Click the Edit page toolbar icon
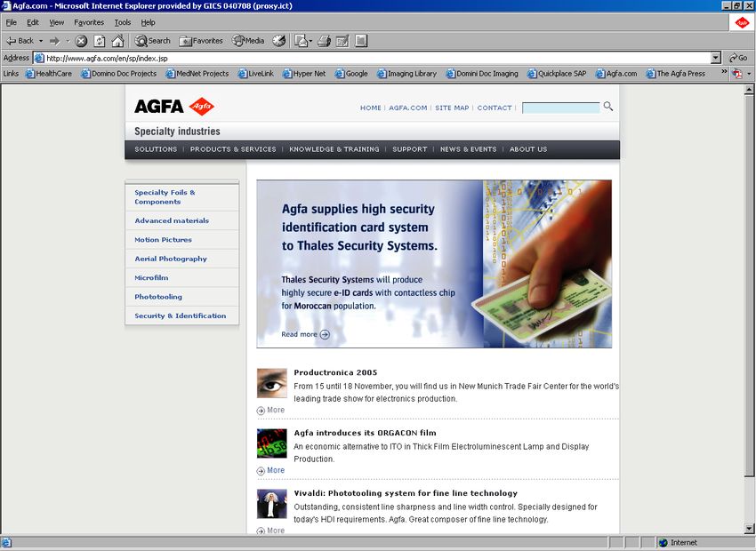This screenshot has width=756, height=551. point(342,41)
